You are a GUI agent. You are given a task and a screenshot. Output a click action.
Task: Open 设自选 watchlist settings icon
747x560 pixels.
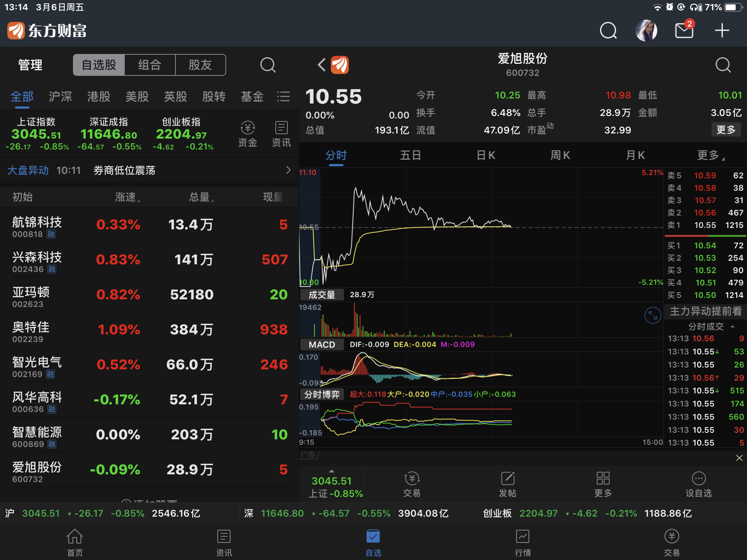pyautogui.click(x=698, y=485)
